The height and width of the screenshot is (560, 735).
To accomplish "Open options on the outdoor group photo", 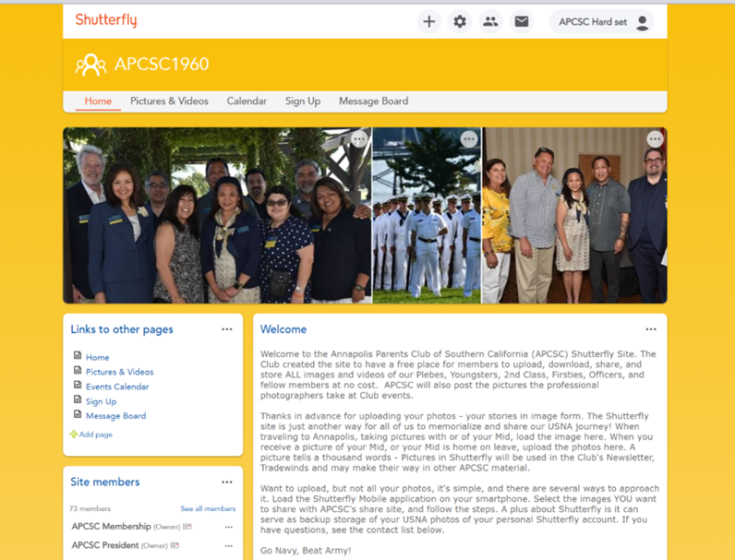I will (359, 139).
